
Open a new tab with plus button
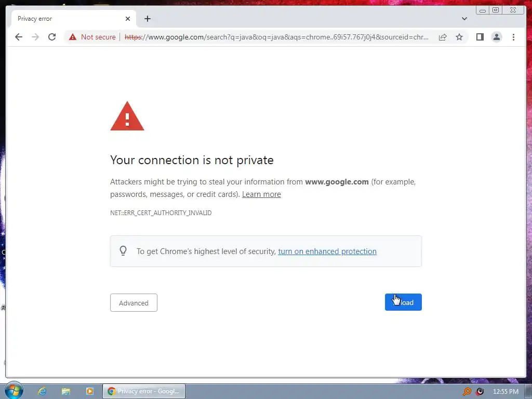[147, 19]
